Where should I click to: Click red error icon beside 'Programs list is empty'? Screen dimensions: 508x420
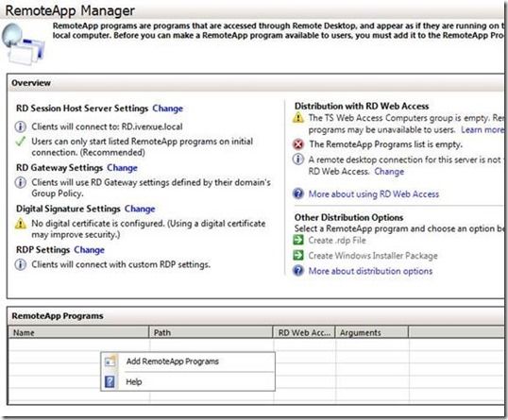tap(298, 144)
